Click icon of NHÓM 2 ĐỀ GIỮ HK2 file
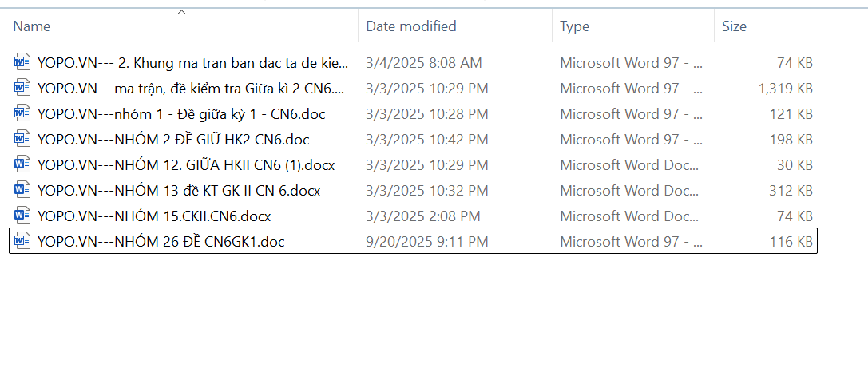The width and height of the screenshot is (868, 380). pos(22,139)
